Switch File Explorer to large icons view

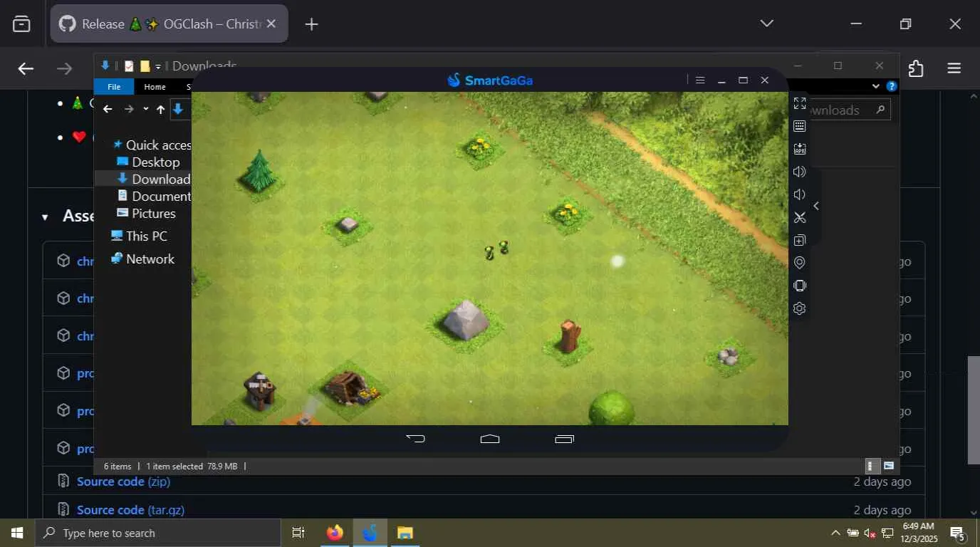point(888,466)
